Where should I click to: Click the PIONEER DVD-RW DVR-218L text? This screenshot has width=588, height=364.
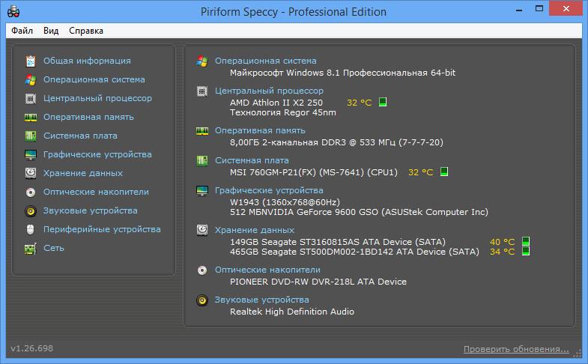[x=318, y=282]
